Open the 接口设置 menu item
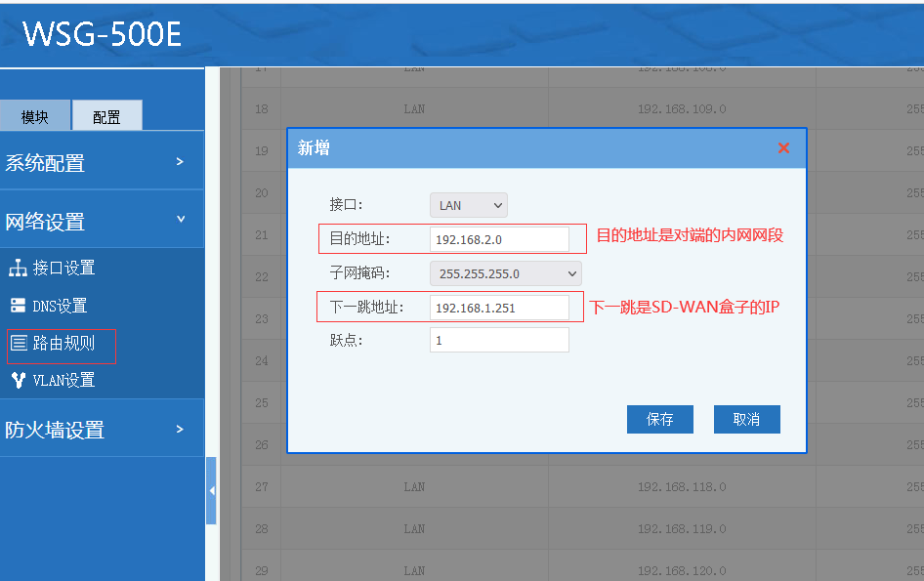 63,269
